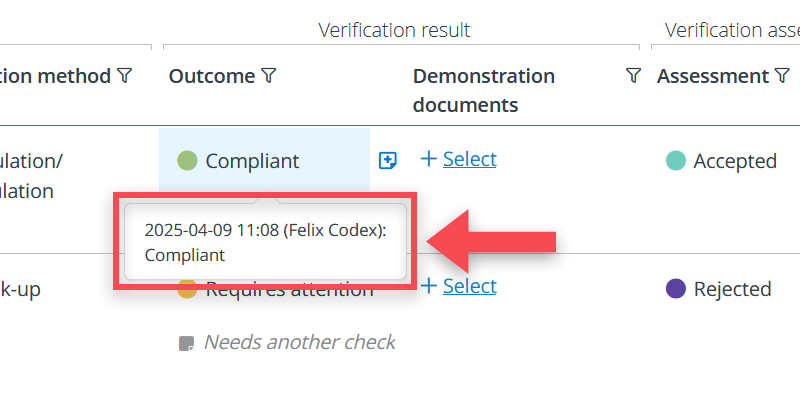800x400 pixels.
Task: Change the Rejected assessment value
Action: point(732,289)
